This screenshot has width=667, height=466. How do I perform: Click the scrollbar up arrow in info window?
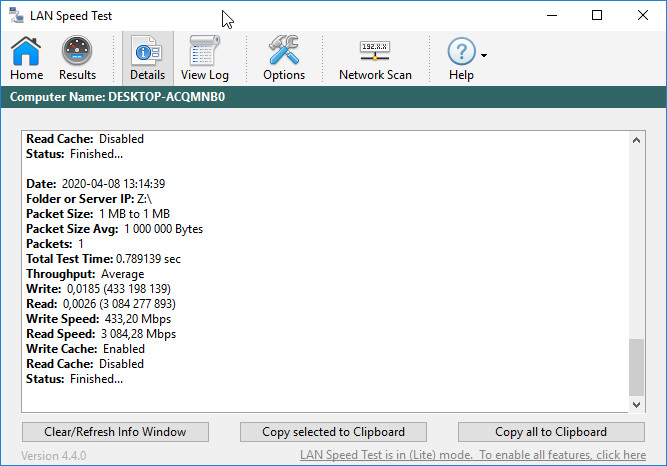click(636, 140)
